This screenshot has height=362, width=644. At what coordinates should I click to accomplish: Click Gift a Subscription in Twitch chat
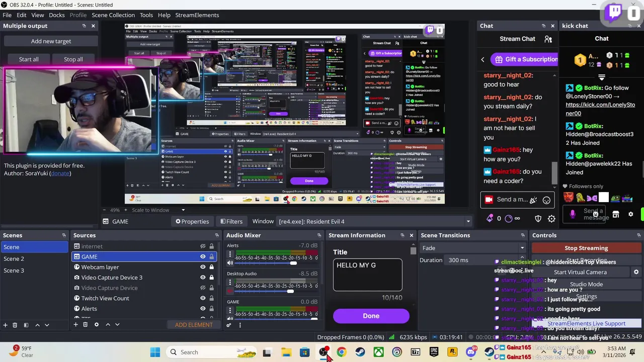(x=524, y=59)
